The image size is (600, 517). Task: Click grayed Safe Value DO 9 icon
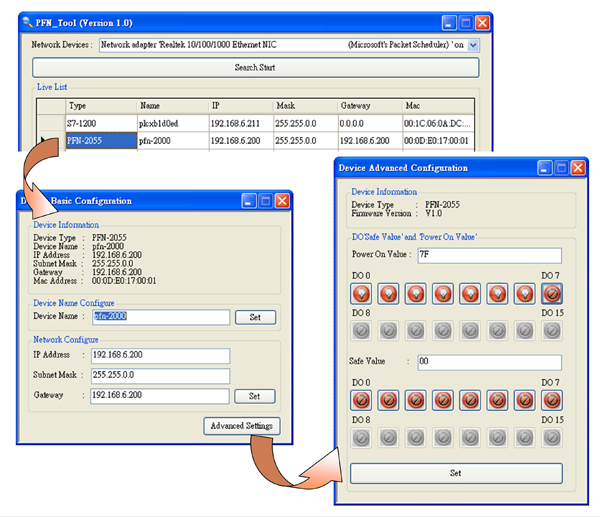pyautogui.click(x=388, y=438)
